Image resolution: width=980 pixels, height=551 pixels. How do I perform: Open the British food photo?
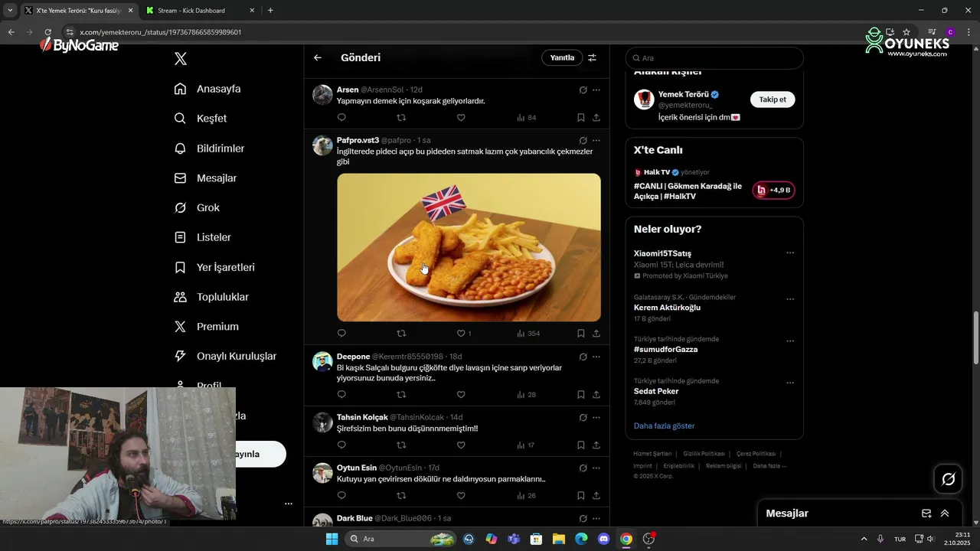click(x=469, y=247)
